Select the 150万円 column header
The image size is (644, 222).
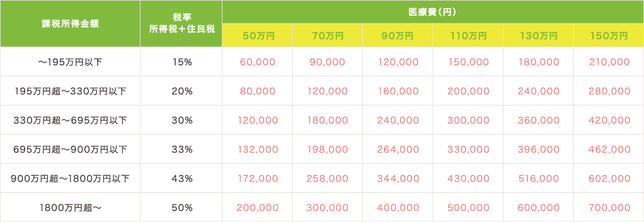coord(609,35)
